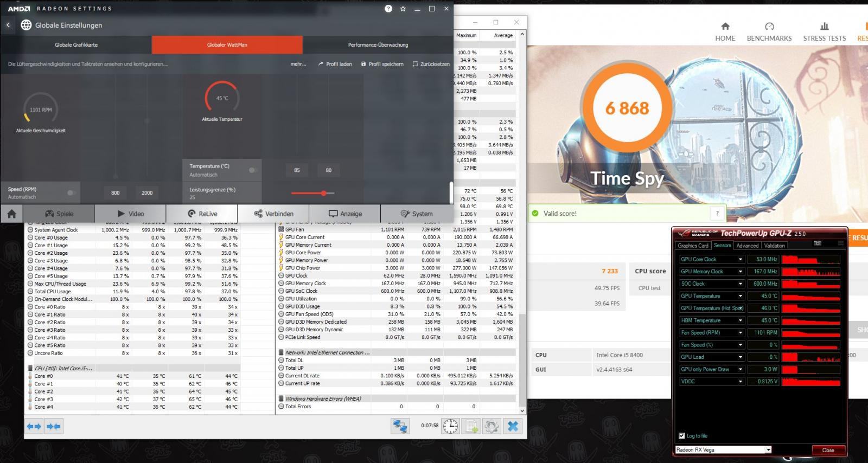Open the System section in Radeon Settings
Screen dimensions: 868x463
point(417,214)
